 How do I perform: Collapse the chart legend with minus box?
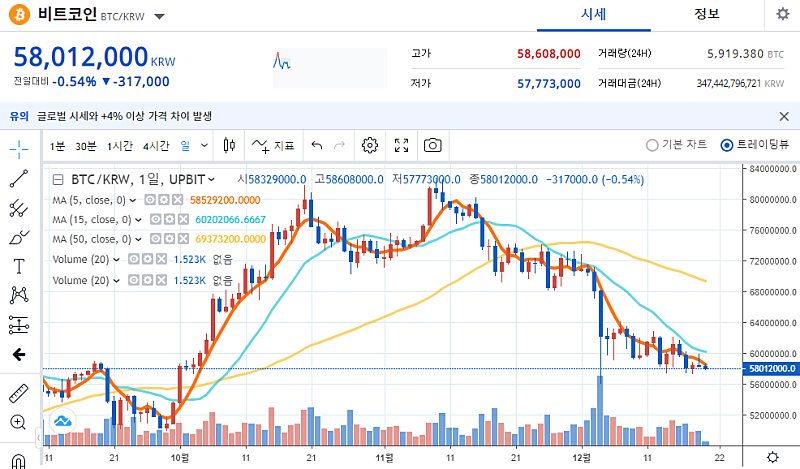coord(58,180)
